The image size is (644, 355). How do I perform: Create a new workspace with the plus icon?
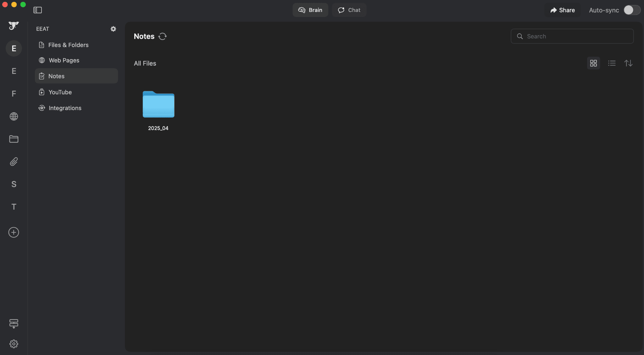[x=13, y=232]
